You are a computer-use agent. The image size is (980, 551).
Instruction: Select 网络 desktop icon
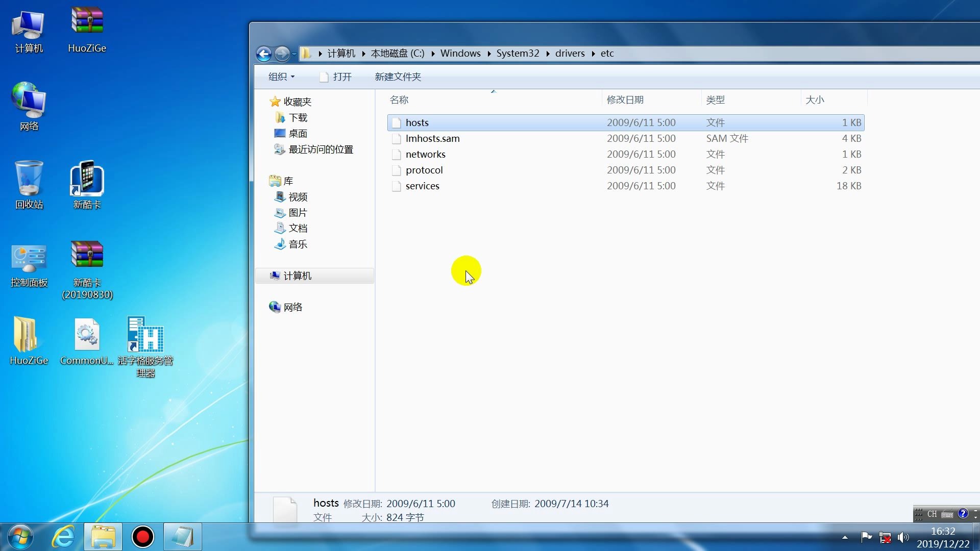(x=29, y=106)
